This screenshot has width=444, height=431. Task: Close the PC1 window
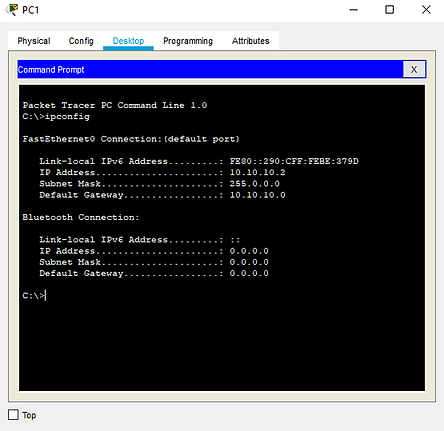(x=426, y=10)
